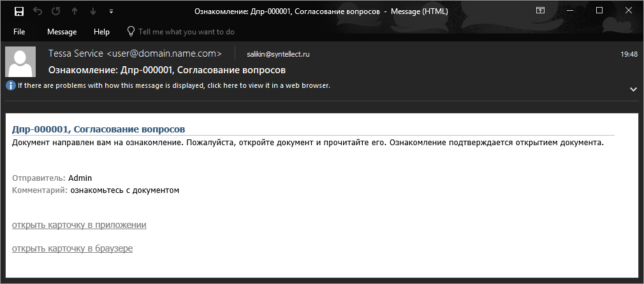Maximize the message window
The image size is (644, 284).
tap(599, 11)
